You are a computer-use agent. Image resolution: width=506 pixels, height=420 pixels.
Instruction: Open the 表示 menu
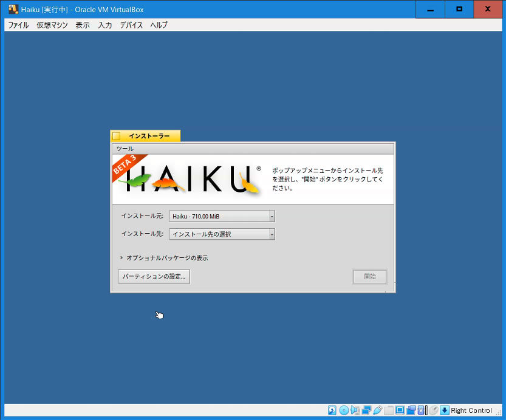pos(83,25)
